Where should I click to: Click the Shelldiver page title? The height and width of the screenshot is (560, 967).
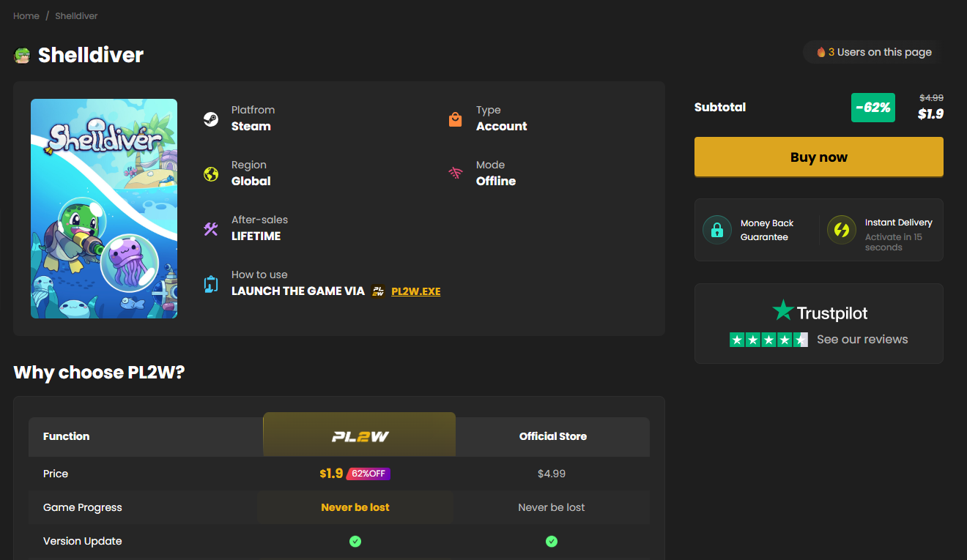91,55
